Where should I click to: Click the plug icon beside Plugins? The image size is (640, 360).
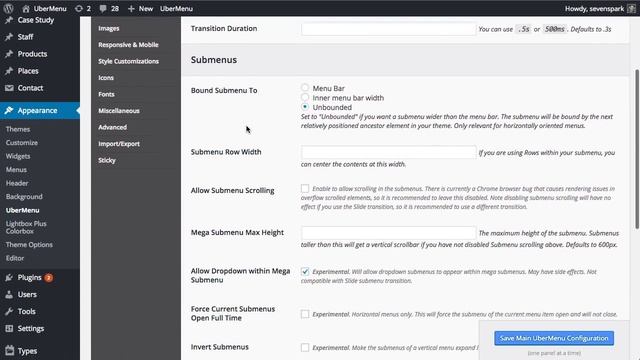[9, 278]
